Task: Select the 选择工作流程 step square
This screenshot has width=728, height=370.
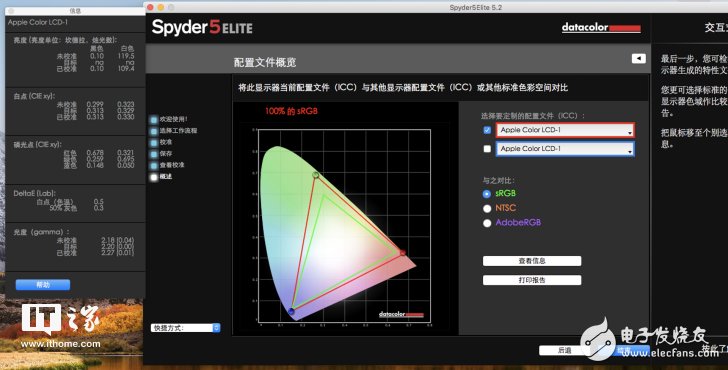Action: pos(154,131)
